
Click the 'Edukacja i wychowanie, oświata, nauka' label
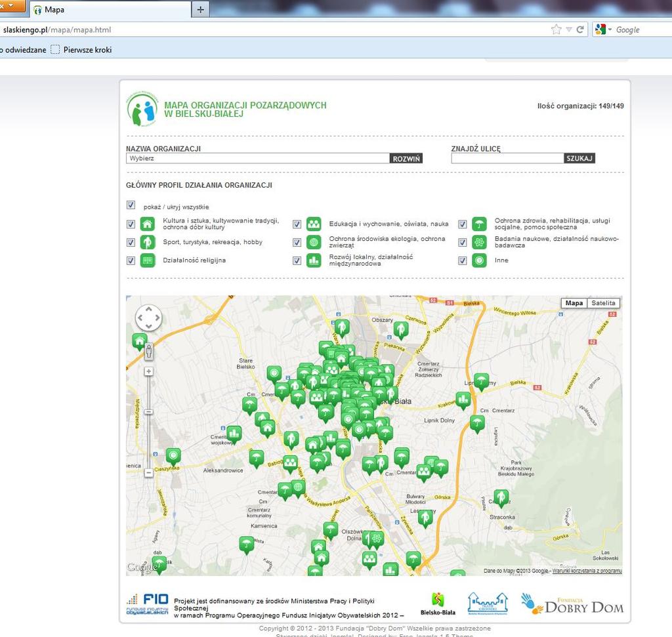[x=388, y=224]
